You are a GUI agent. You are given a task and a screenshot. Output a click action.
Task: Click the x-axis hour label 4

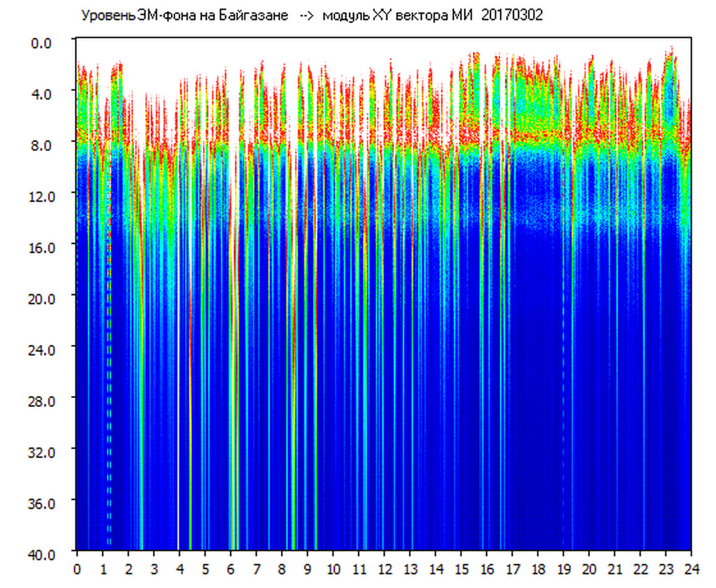179,569
